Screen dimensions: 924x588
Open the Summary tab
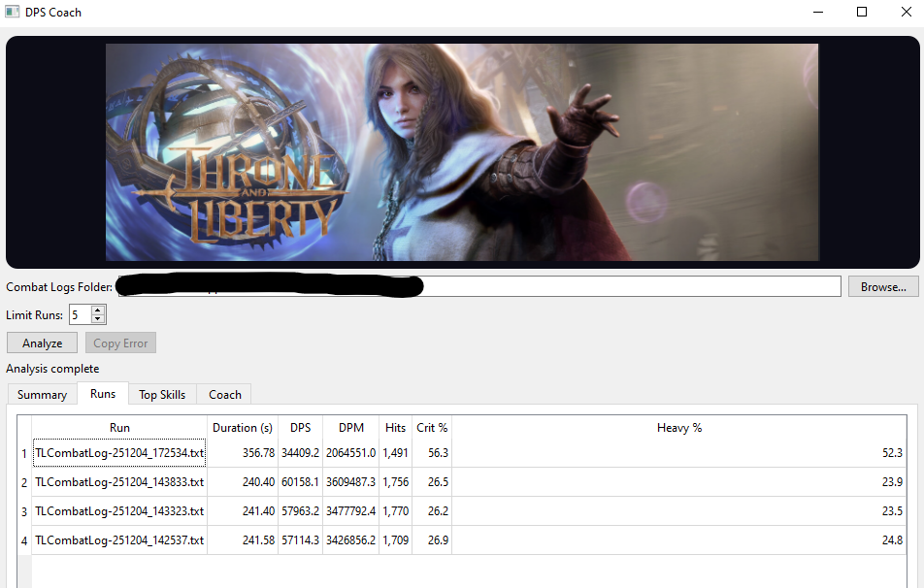click(x=42, y=394)
